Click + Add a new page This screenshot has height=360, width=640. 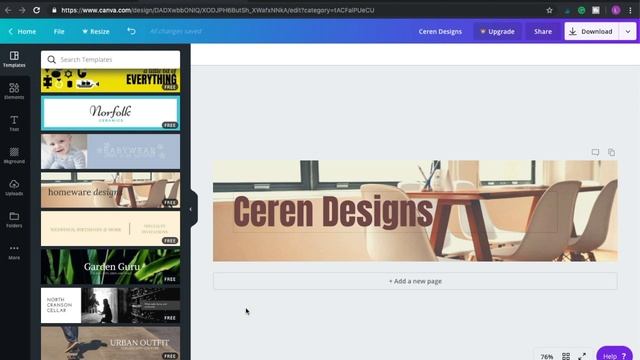415,281
